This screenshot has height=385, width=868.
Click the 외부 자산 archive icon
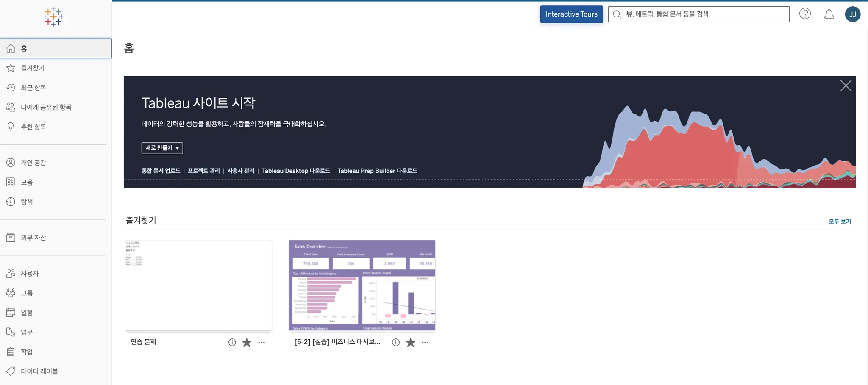11,238
